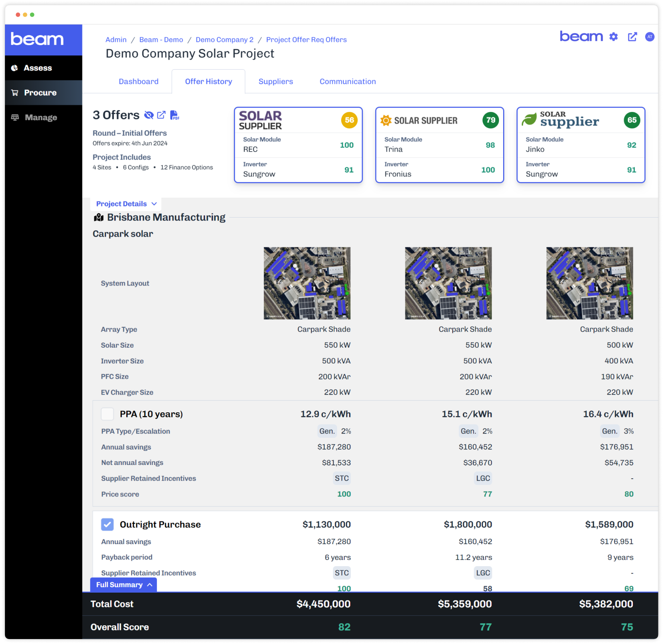Screen dimensions: 663x644
Task: Click the Overall Score value 75
Action: [627, 627]
